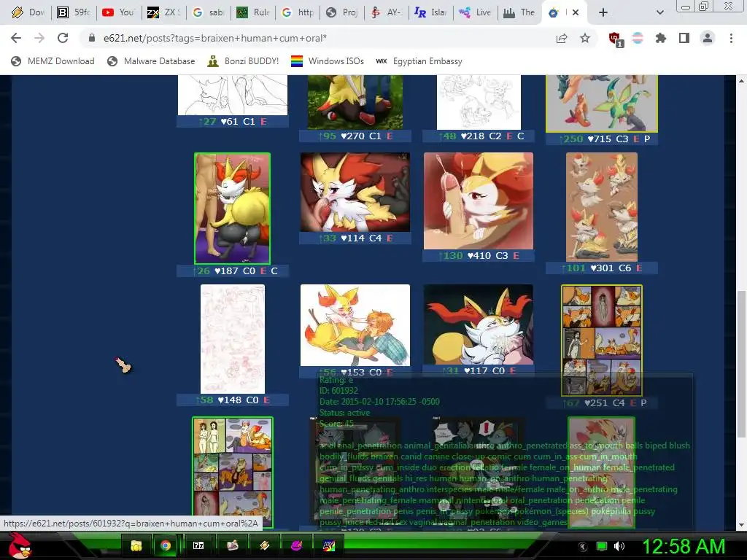This screenshot has width=747, height=560.
Task: Switch to the Google 'http' tab
Action: tap(298, 12)
